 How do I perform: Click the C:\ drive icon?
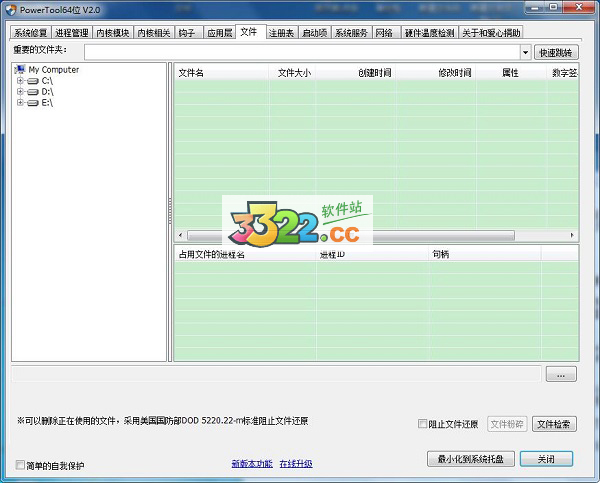click(x=33, y=81)
